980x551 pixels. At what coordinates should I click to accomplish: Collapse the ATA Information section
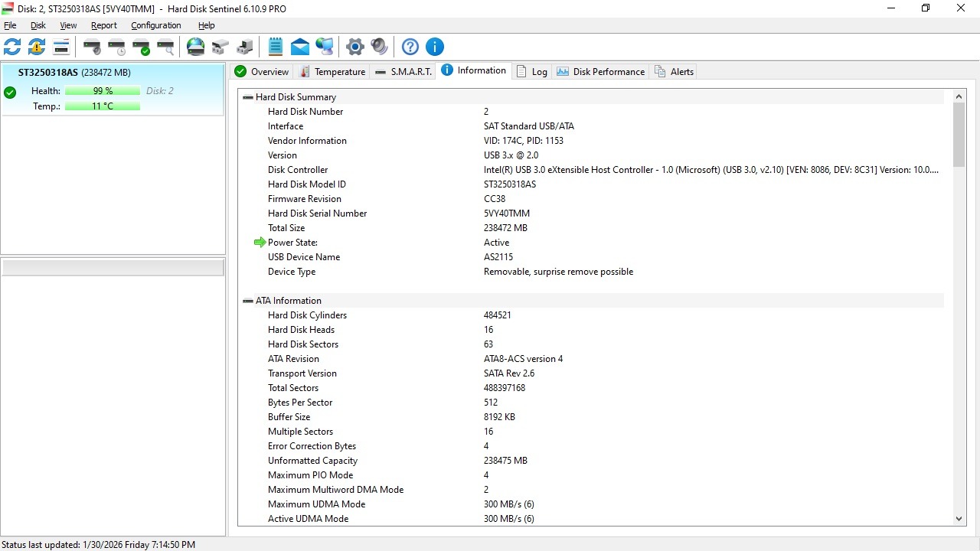point(247,301)
